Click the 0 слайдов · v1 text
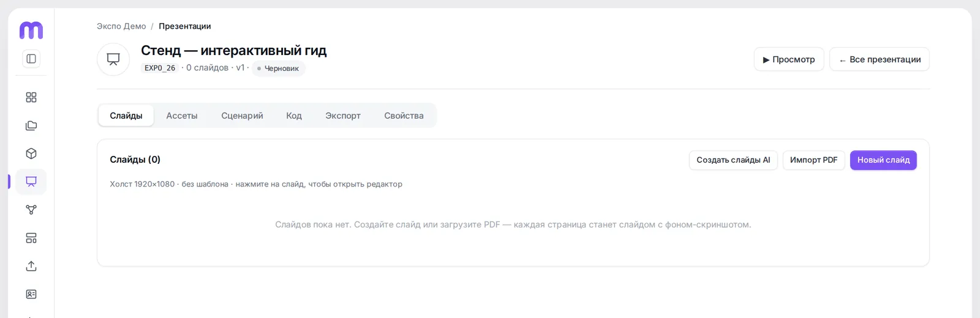The image size is (980, 318). pos(215,68)
